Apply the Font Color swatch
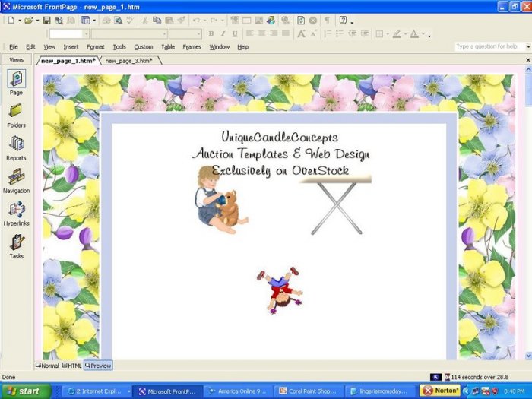Image resolution: width=532 pixels, height=399 pixels. (414, 33)
